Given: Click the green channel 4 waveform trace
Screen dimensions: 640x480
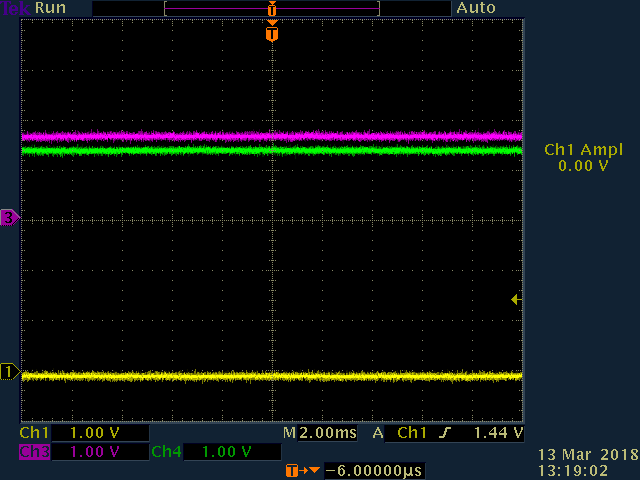Looking at the screenshot, I should [272, 151].
